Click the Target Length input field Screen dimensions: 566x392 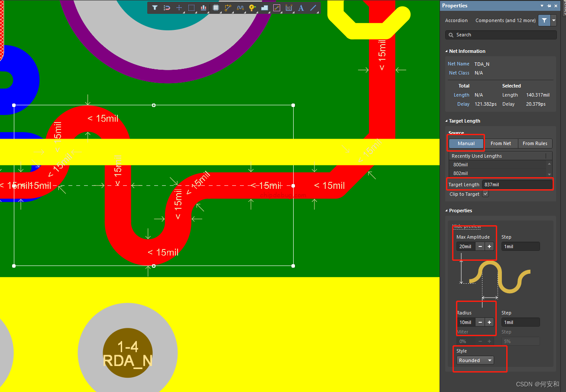tap(517, 185)
